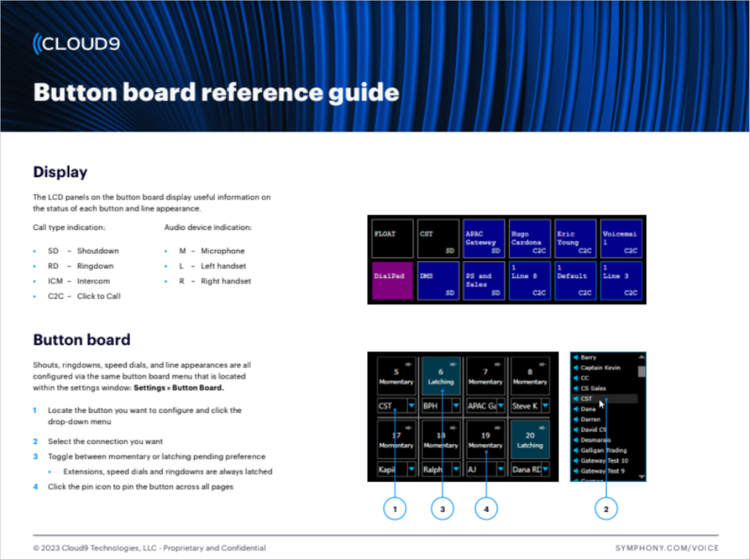750x560 pixels.
Task: Expand the Dana RD drop-down menu
Action: (x=545, y=469)
